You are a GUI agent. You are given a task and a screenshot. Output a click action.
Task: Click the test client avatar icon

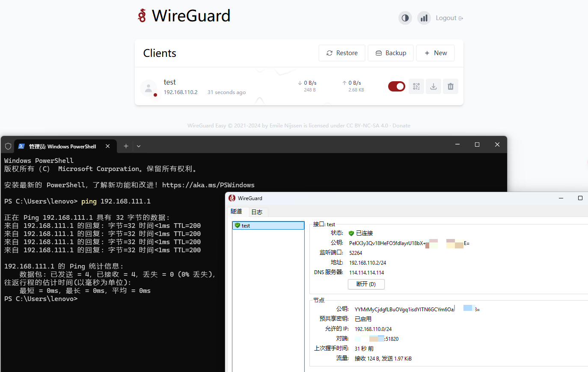[148, 88]
